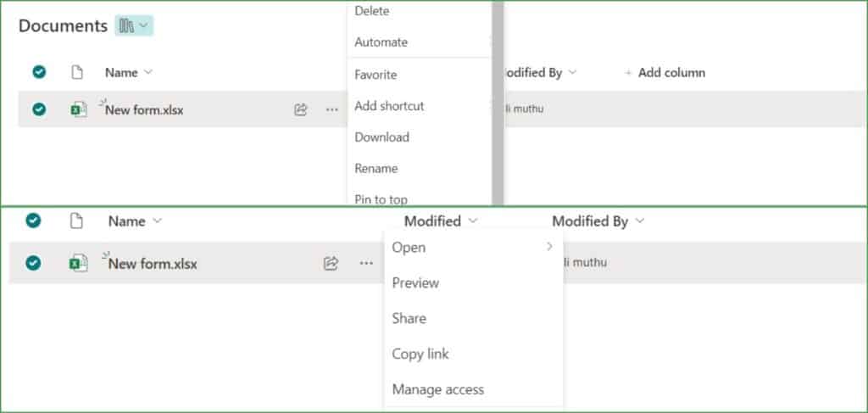Screen dimensions: 868x413
Task: Click the context menu's vertical scrollbar
Action: click(498, 103)
